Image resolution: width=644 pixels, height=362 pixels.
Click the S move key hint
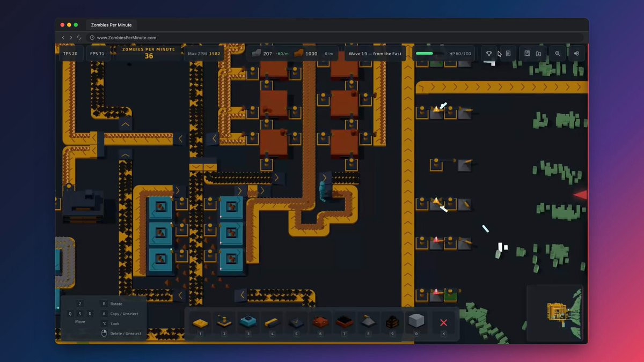[80, 313]
